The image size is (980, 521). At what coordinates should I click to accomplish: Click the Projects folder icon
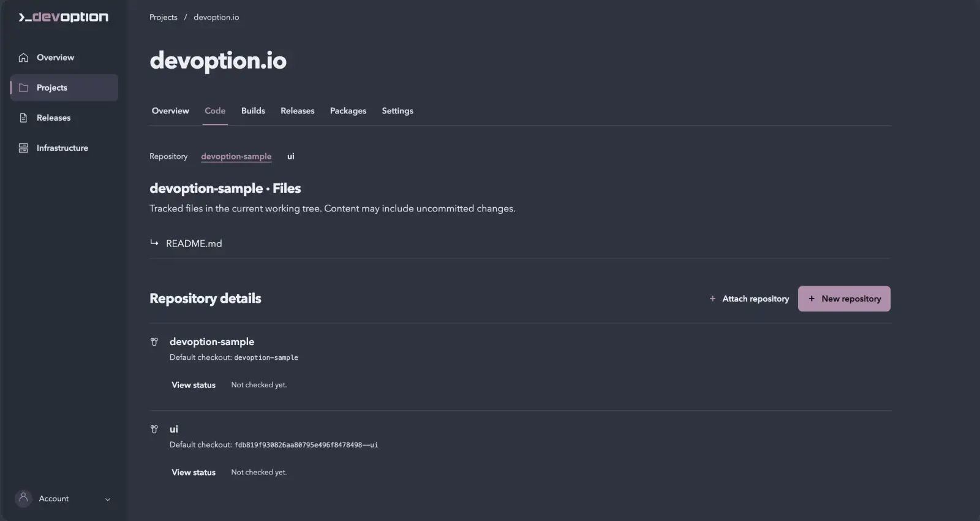pyautogui.click(x=23, y=88)
